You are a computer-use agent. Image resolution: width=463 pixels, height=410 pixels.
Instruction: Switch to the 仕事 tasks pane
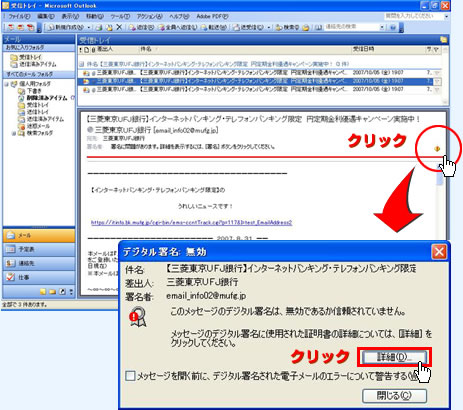[39, 277]
